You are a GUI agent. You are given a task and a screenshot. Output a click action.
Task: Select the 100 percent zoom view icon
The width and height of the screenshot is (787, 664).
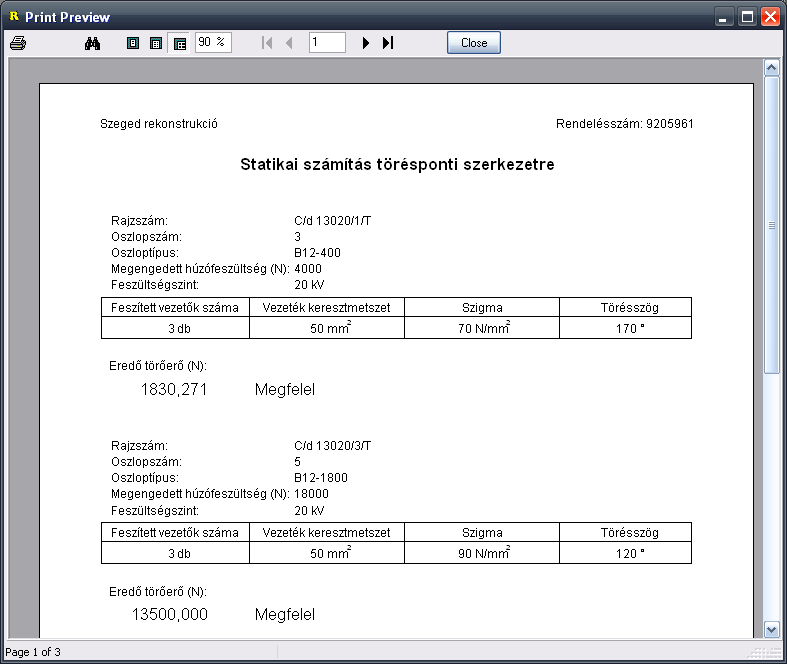click(x=156, y=43)
